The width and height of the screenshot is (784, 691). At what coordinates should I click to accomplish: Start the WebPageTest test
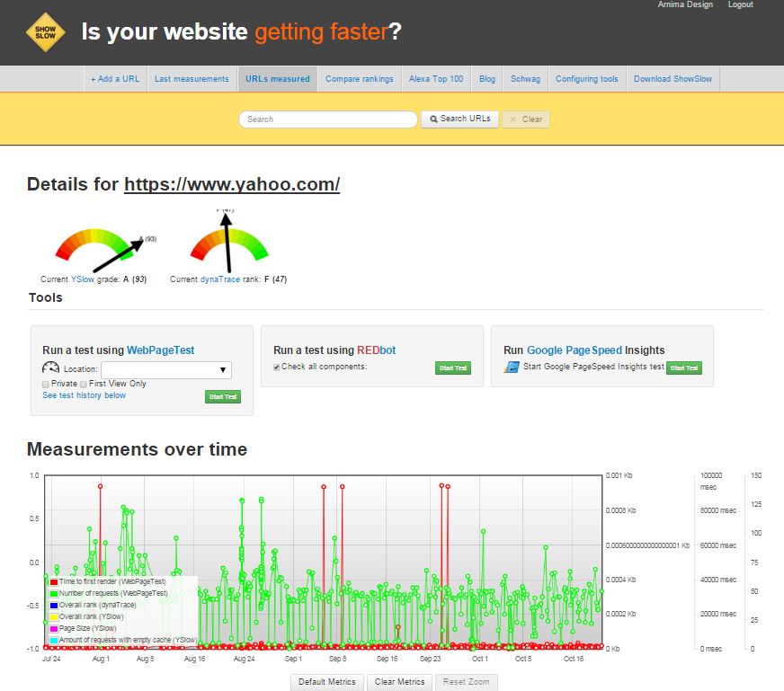[223, 396]
